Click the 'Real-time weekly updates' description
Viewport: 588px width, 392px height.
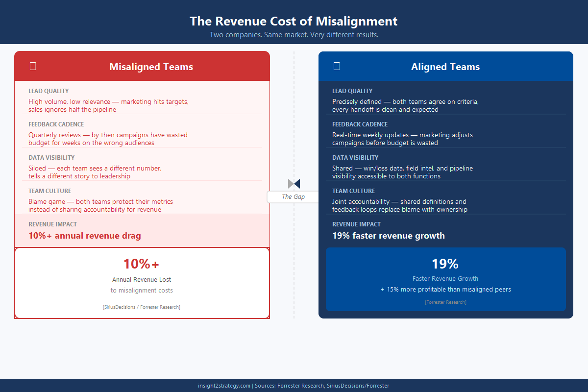402,139
